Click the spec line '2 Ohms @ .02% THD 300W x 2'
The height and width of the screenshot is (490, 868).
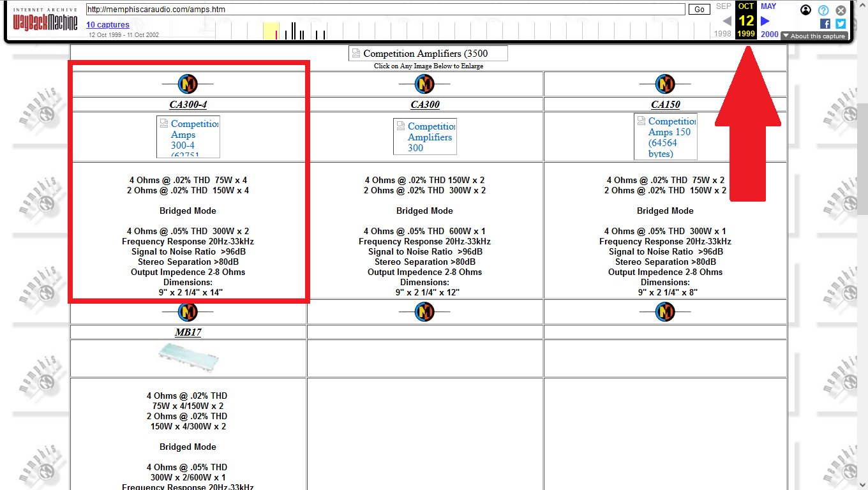(x=425, y=191)
